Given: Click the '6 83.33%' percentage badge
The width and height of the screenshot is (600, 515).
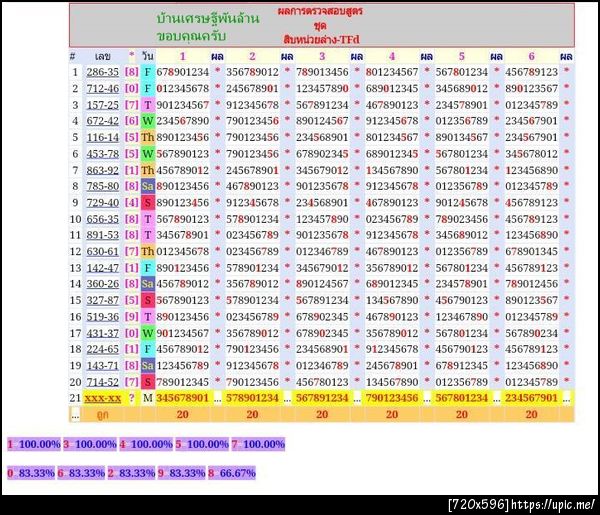Looking at the screenshot, I should tap(81, 473).
